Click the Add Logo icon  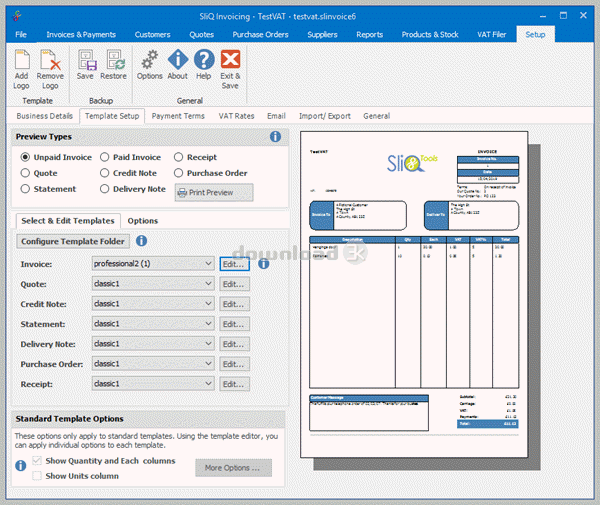(22, 59)
